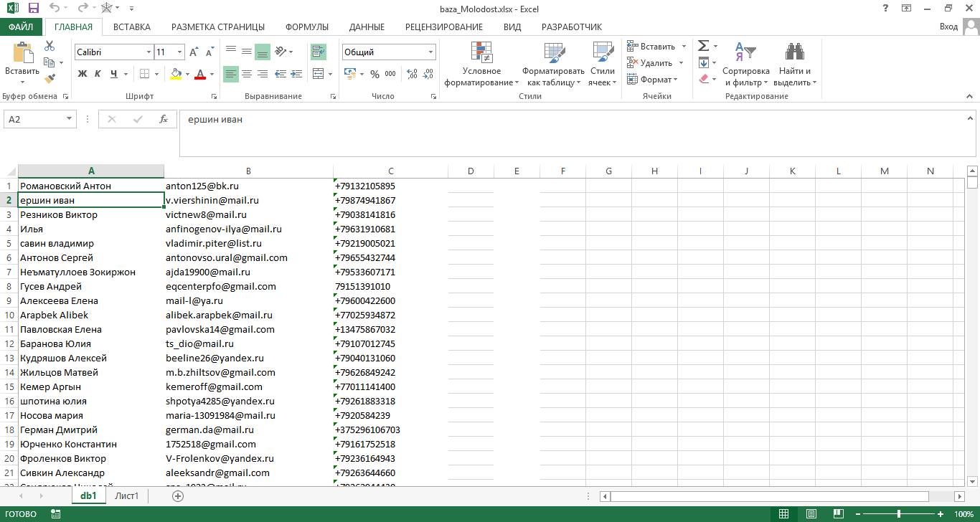Click the red font color swatch

point(200,74)
